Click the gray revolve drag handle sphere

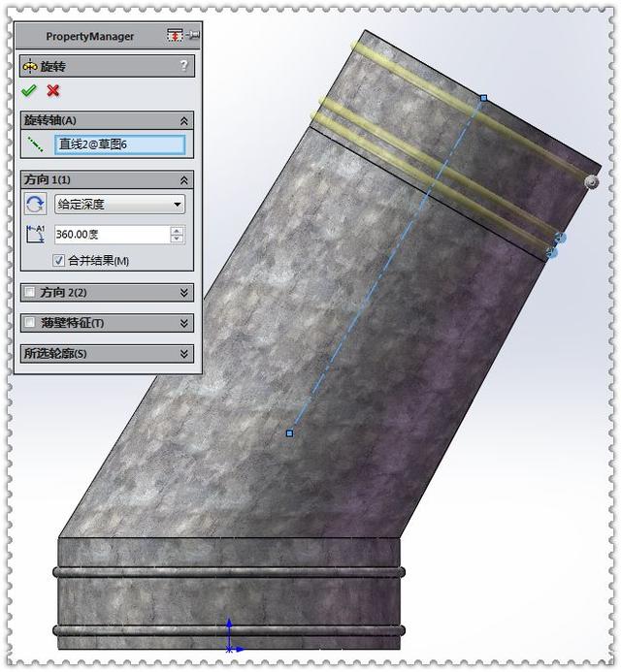(592, 181)
